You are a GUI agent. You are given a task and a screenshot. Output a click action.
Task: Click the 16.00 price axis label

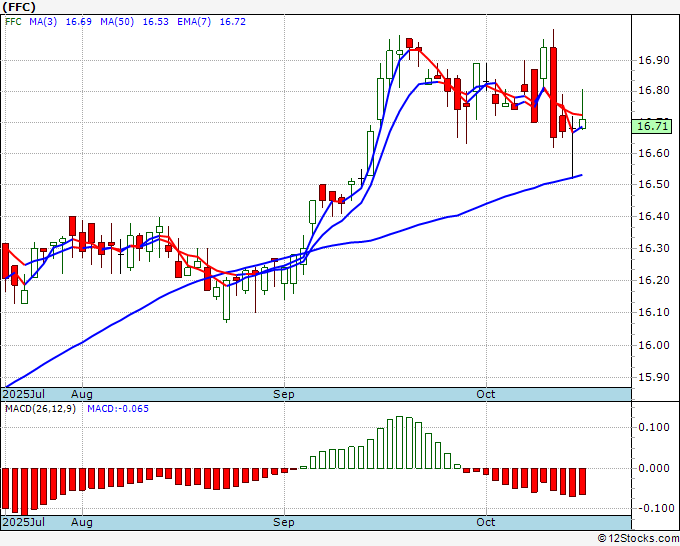pos(654,345)
